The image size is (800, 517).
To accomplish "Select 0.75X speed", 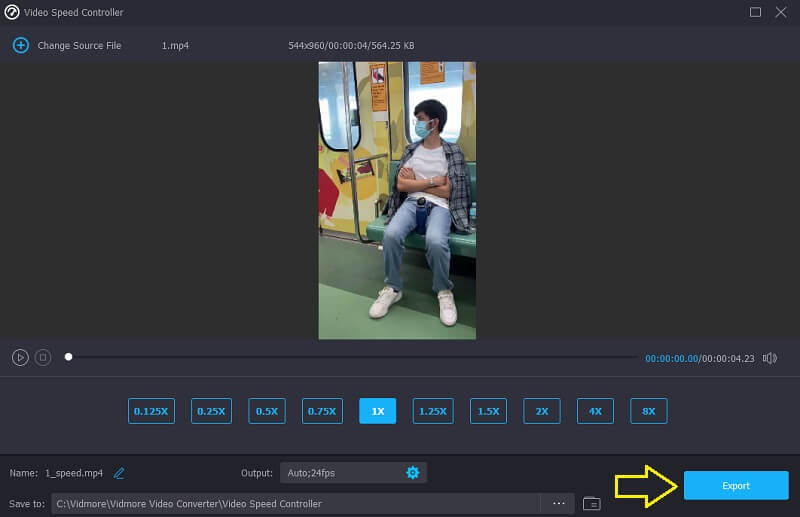I will coord(322,411).
